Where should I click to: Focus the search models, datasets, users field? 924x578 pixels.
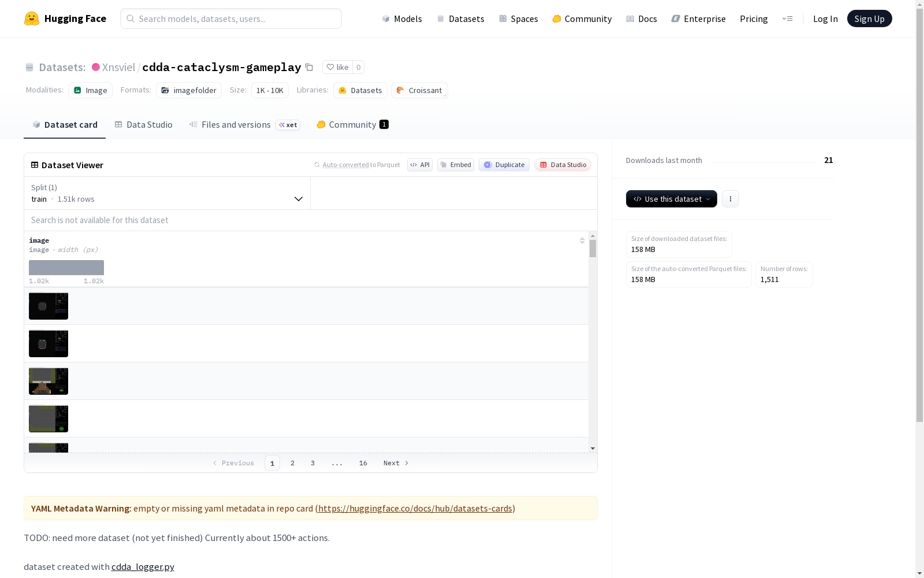[x=231, y=18]
